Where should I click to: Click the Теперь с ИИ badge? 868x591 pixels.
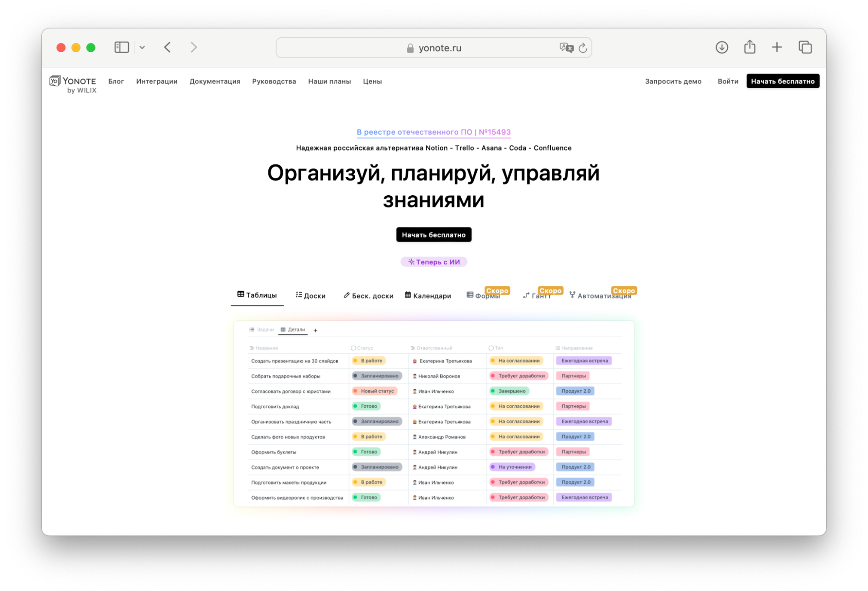tap(433, 262)
